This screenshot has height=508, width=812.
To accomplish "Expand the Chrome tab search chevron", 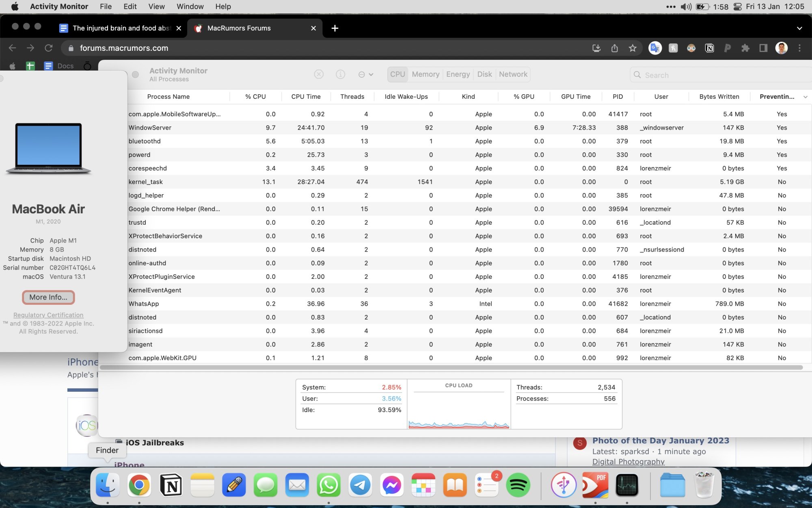I will point(799,28).
